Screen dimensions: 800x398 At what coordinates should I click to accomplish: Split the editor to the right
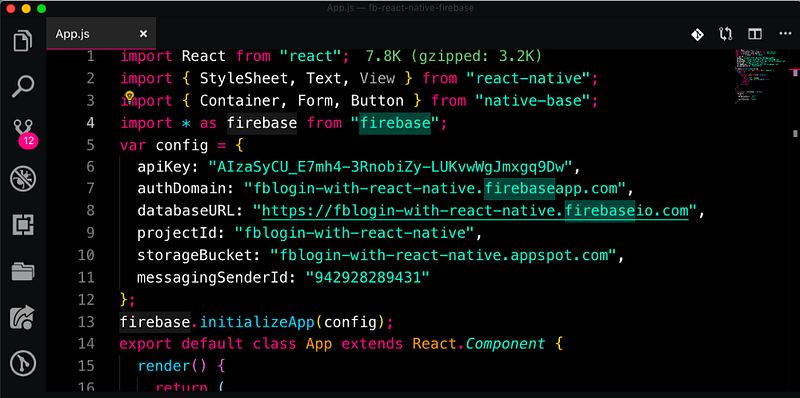click(755, 34)
